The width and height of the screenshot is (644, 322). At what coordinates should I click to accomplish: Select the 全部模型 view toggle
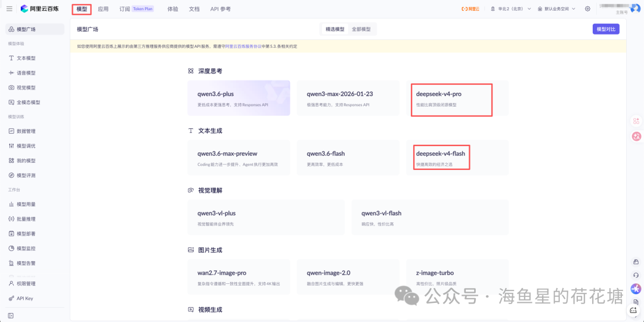pyautogui.click(x=361, y=29)
